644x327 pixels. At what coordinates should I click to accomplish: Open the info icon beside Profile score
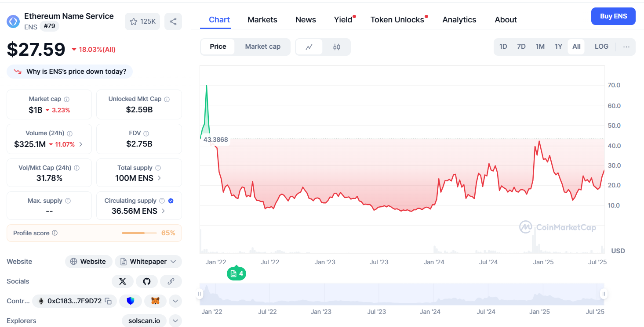pyautogui.click(x=55, y=233)
